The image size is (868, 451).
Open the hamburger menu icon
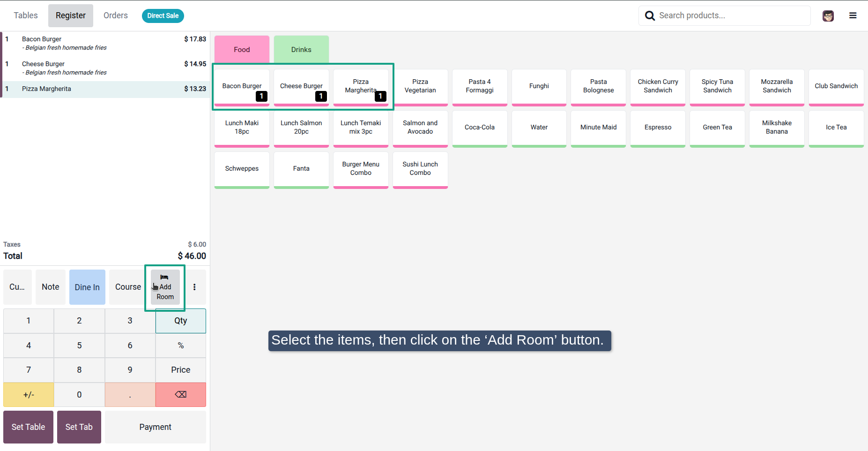click(853, 15)
